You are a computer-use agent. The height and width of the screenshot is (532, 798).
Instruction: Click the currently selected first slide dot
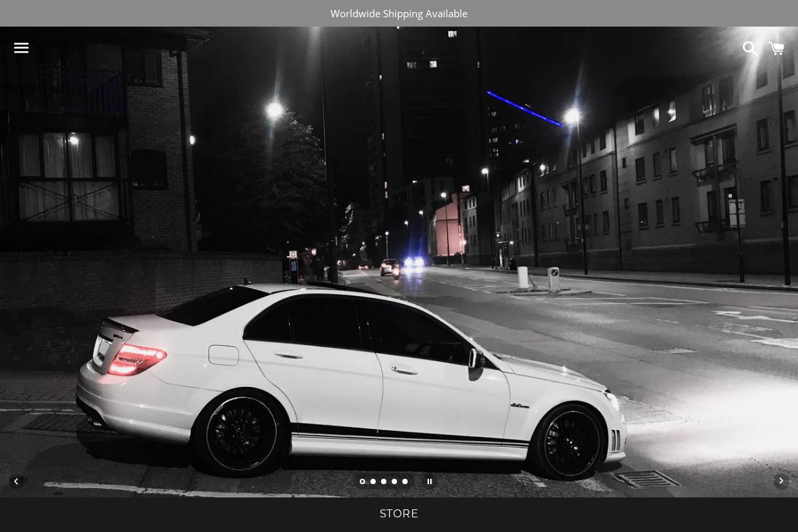point(362,481)
